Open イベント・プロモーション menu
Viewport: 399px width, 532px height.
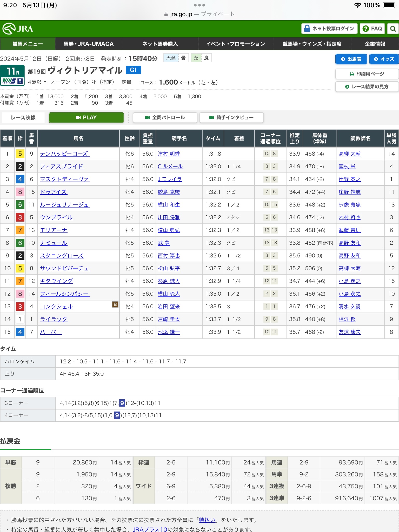point(236,44)
